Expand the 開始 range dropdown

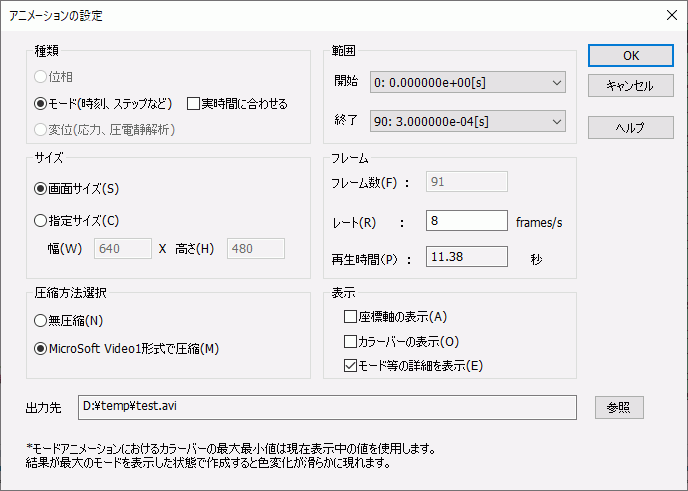click(x=467, y=81)
